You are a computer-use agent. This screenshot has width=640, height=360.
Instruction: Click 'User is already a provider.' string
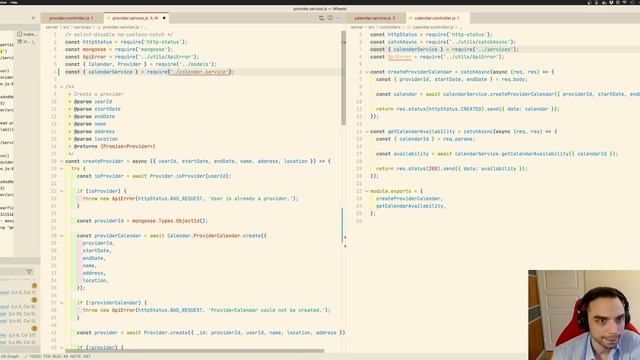pos(250,198)
